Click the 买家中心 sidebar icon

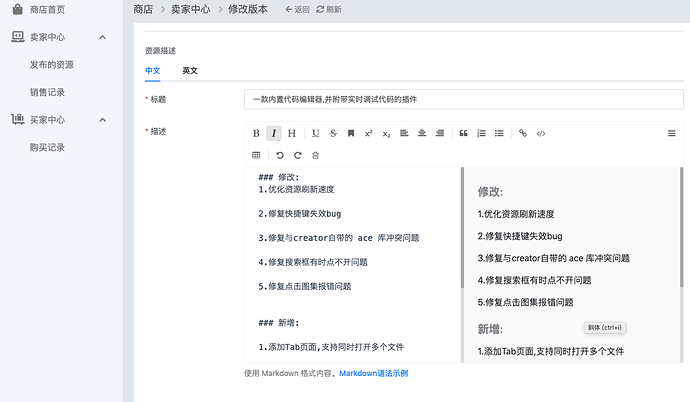[x=18, y=119]
